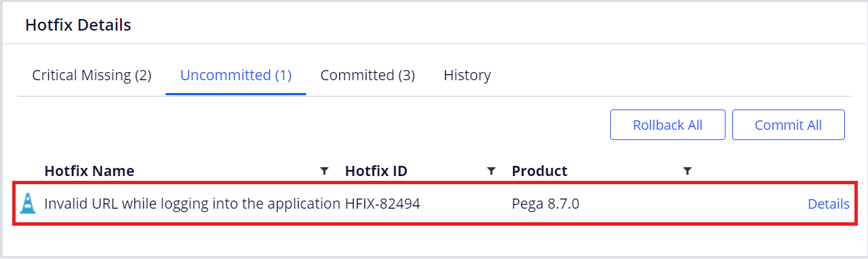The image size is (868, 259).
Task: Switch to the Critical Missing (2) tab
Action: click(92, 75)
